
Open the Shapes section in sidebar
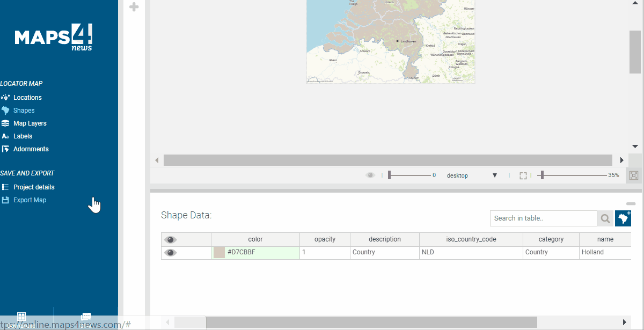tap(24, 111)
